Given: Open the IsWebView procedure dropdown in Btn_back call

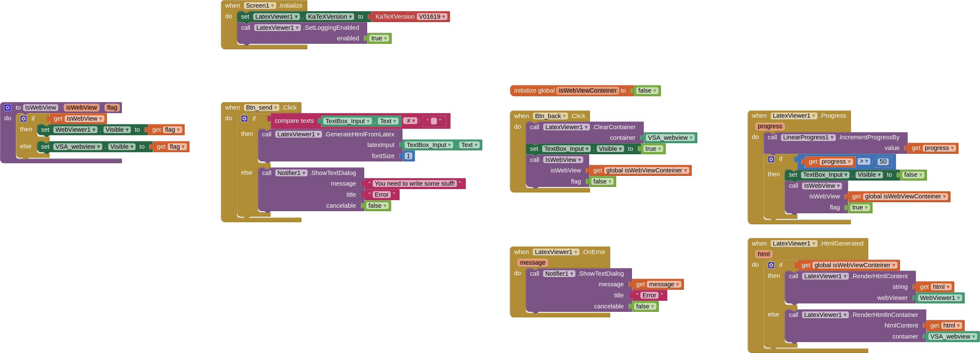Looking at the screenshot, I should (x=563, y=160).
